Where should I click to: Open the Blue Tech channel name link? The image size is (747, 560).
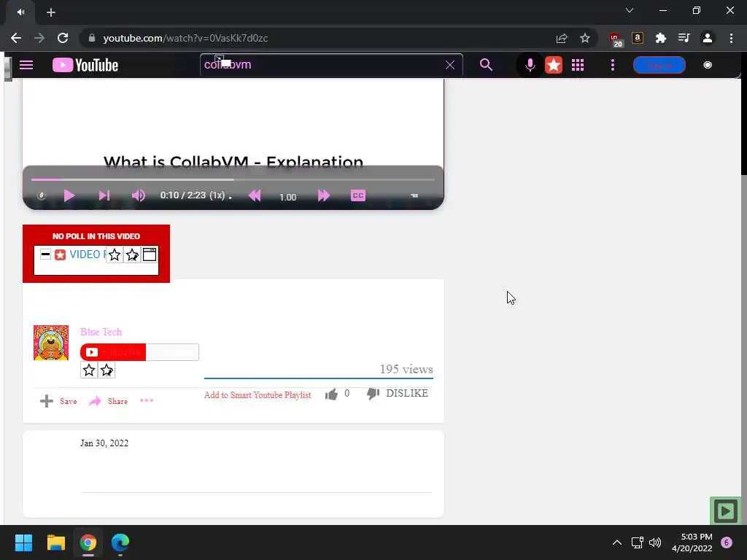coord(101,332)
